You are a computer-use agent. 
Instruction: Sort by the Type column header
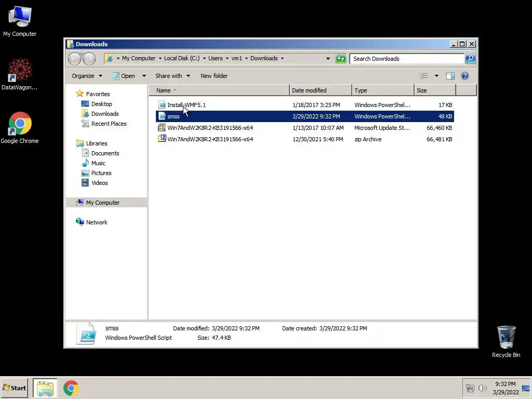coord(383,90)
